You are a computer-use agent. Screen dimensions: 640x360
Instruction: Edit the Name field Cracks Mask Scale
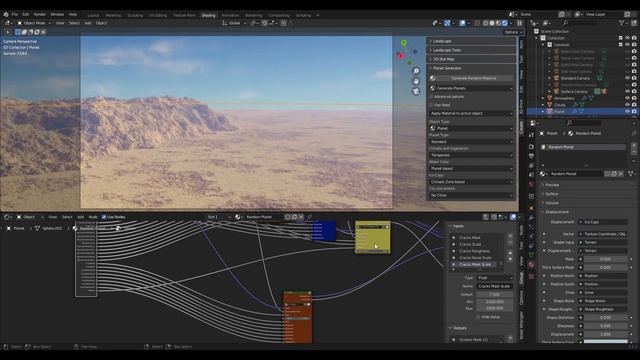click(495, 286)
